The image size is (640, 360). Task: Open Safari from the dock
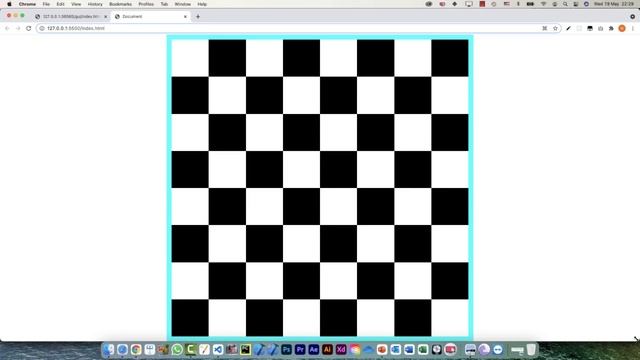(x=122, y=350)
